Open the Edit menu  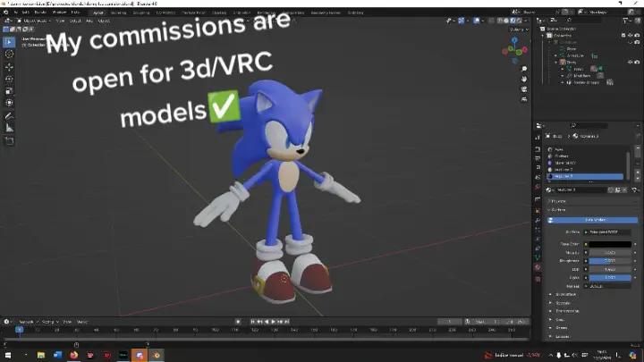coord(26,13)
